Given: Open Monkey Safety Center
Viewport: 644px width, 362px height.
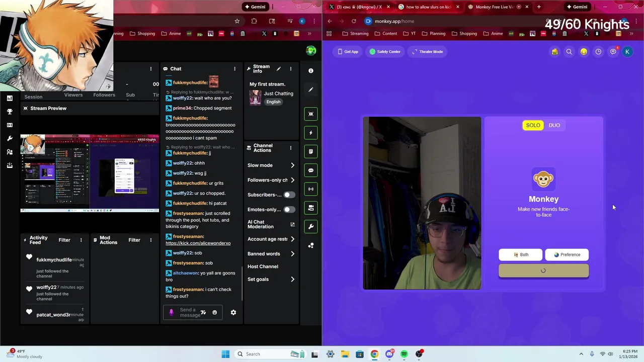Looking at the screenshot, I should [385, 52].
